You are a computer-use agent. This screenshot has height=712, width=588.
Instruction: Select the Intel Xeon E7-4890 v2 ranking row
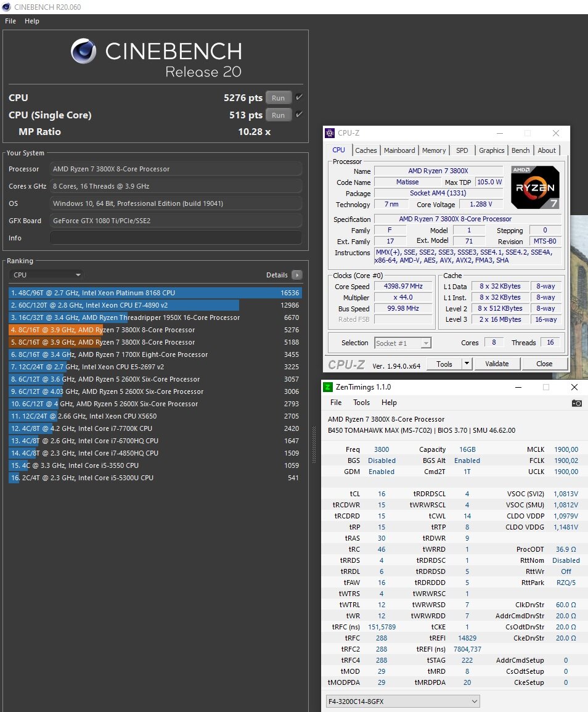[155, 305]
